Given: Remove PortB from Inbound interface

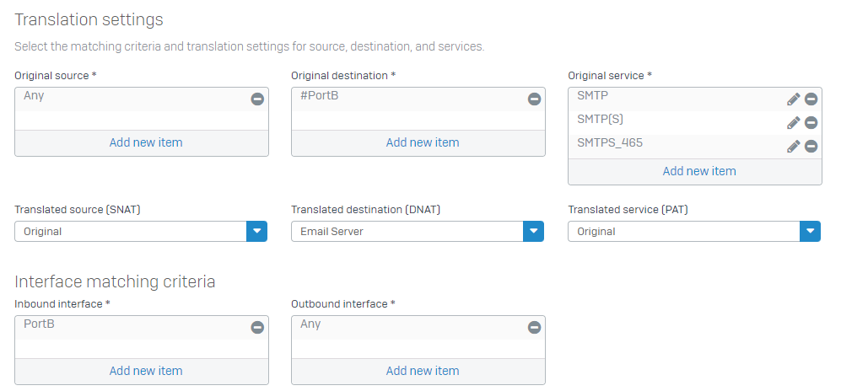Looking at the screenshot, I should [x=257, y=327].
